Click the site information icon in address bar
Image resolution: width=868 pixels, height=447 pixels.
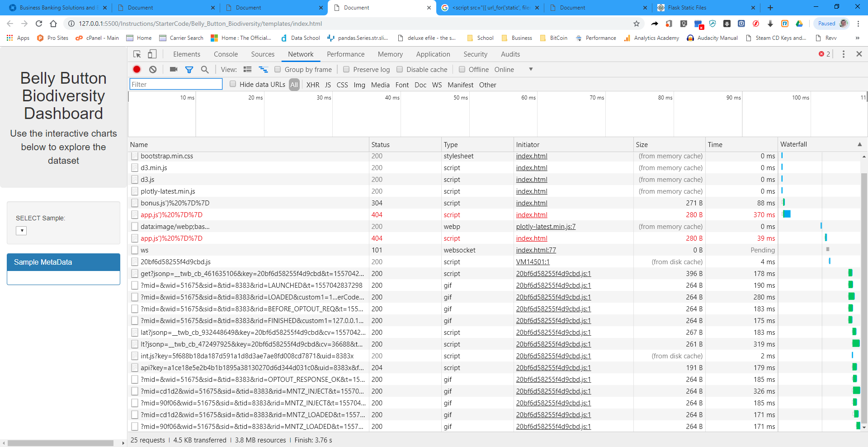point(71,24)
